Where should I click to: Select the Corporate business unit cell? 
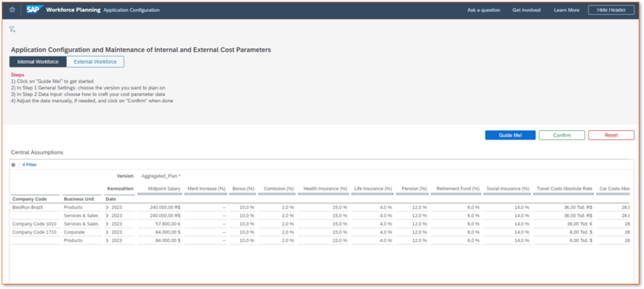(74, 232)
